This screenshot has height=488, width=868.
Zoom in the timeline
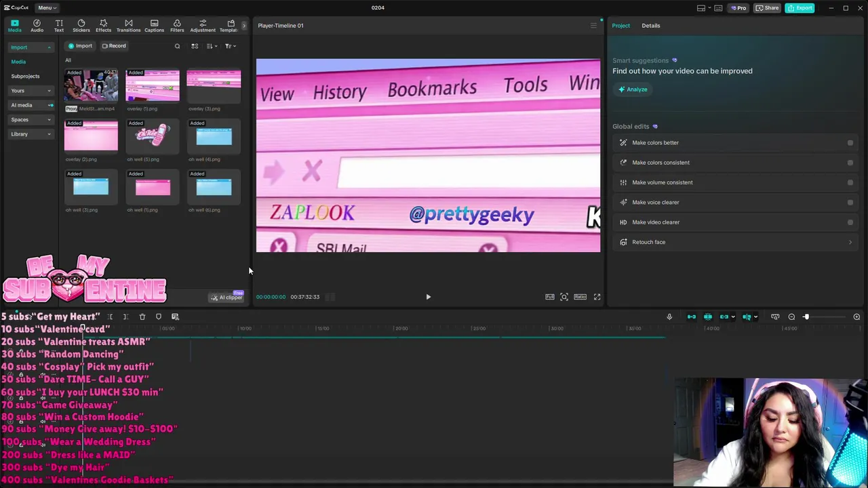click(x=856, y=317)
